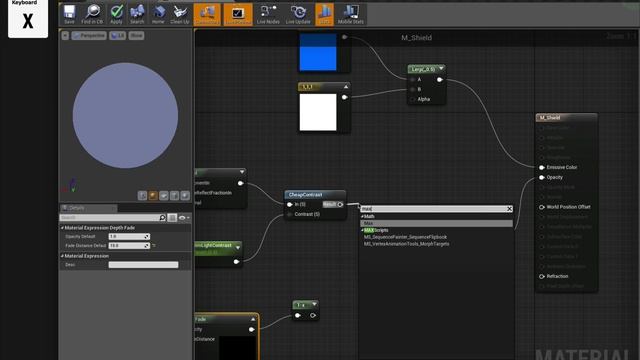Click Lerp node input pin B
Viewport: 640px width, 360px height.
[x=413, y=89]
